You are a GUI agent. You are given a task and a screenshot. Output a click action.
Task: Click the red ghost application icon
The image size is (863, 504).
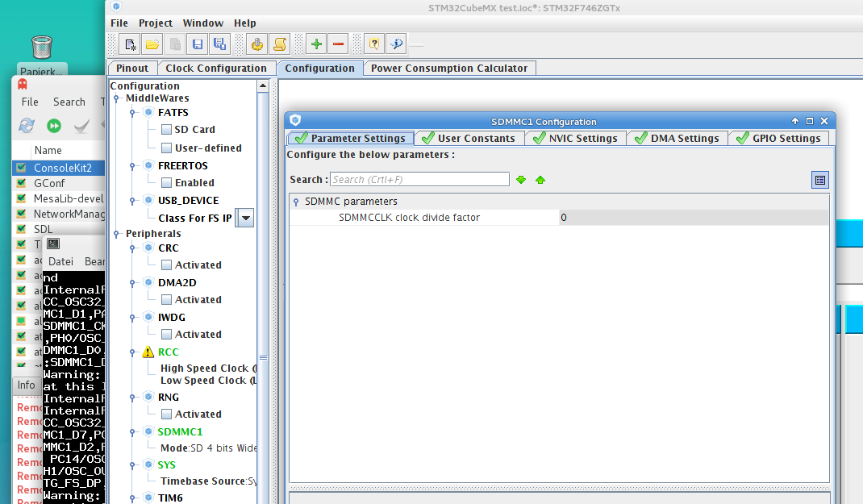[x=23, y=84]
